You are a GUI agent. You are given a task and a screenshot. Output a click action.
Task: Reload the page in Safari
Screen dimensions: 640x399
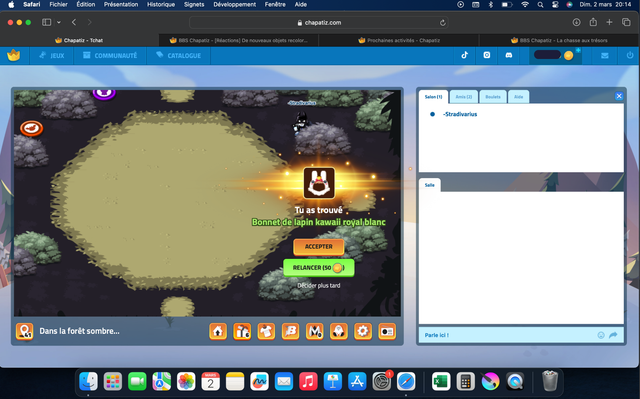[442, 23]
